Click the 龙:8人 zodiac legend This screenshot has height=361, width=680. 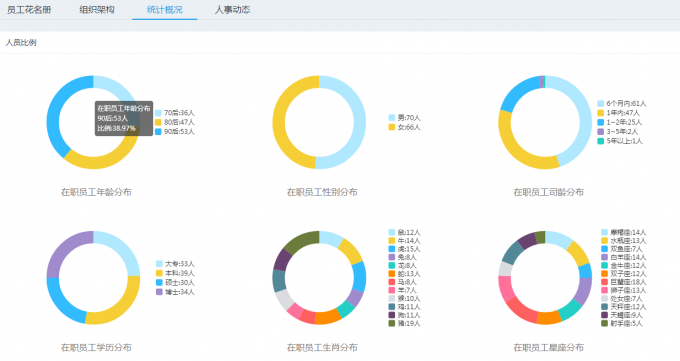(402, 266)
